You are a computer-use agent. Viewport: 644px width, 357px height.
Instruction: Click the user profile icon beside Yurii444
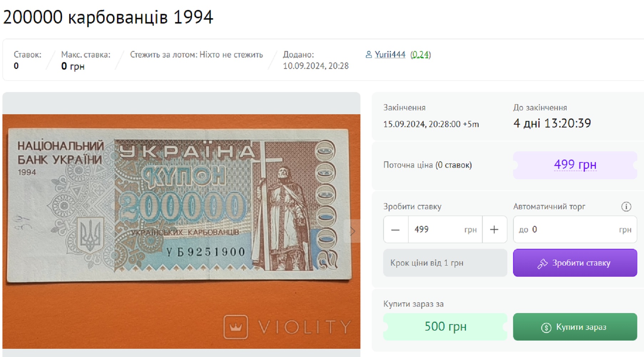pos(369,55)
